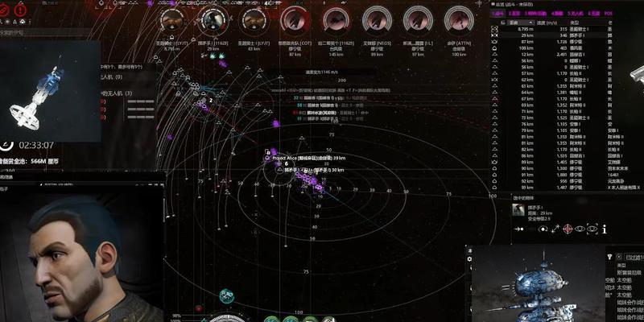Open show info 'i' icon
Viewport: 644px width, 322px height.
[605, 229]
